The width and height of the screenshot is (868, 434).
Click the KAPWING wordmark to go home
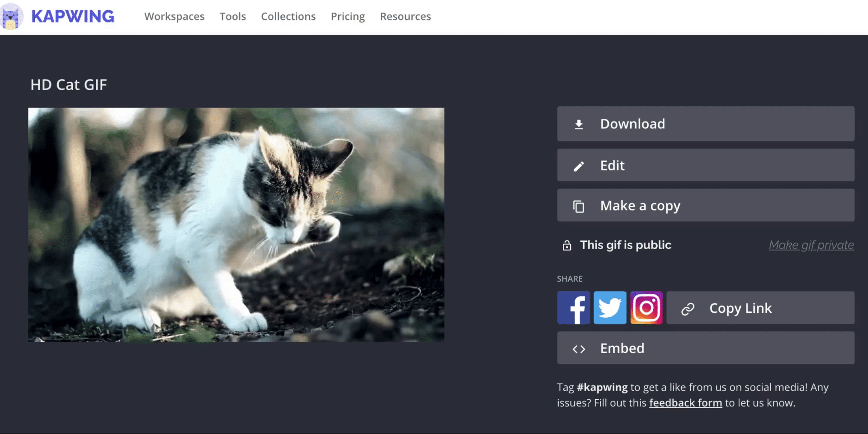(x=73, y=17)
